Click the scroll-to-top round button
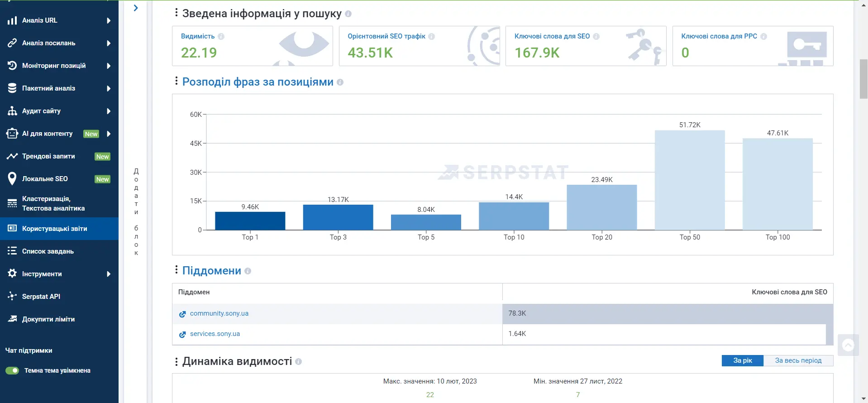This screenshot has height=403, width=868. click(x=848, y=345)
